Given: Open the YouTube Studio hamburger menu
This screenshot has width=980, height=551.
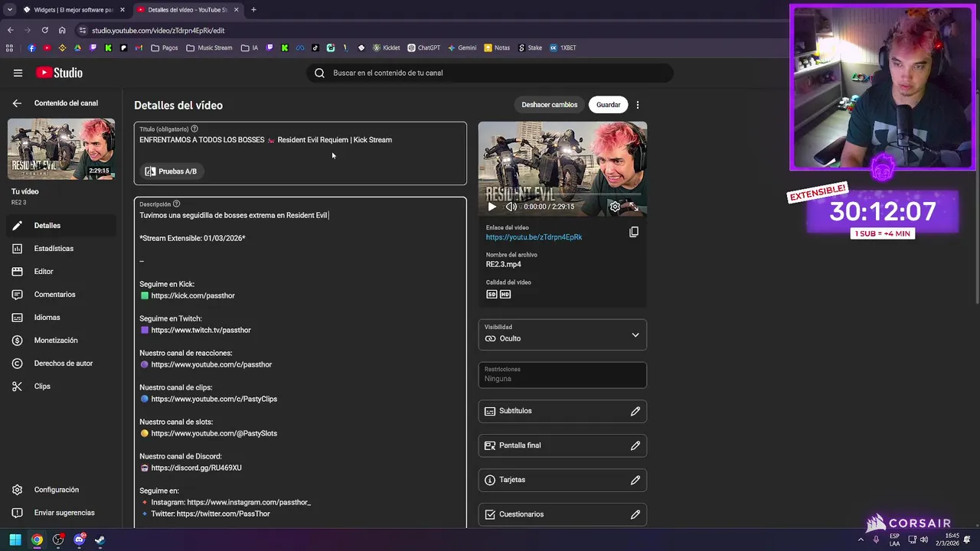Looking at the screenshot, I should (x=18, y=73).
